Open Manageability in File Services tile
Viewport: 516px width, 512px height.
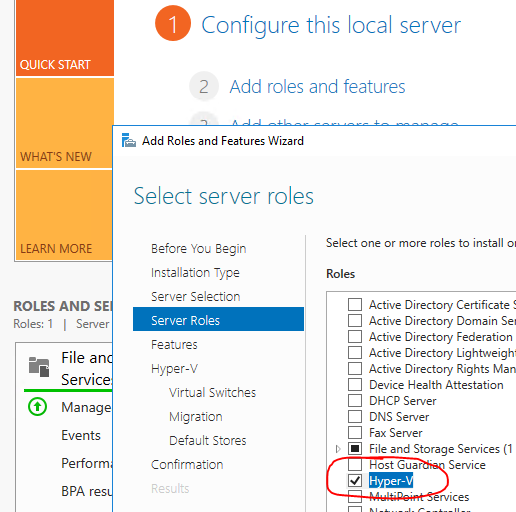[x=86, y=407]
